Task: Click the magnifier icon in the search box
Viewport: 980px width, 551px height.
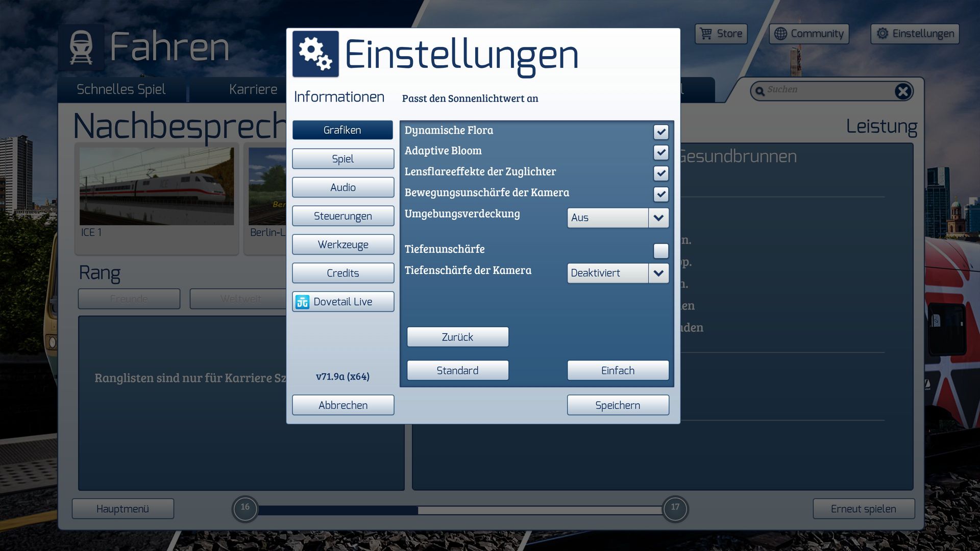Action: 760,91
